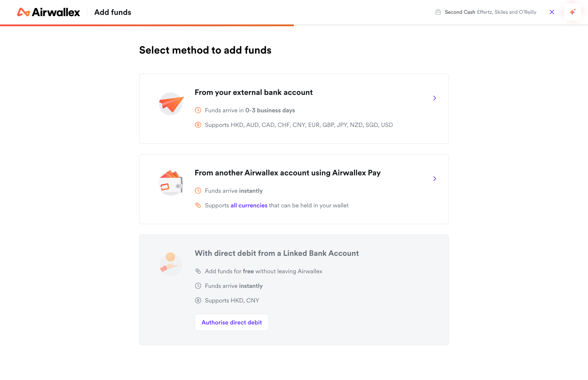The height and width of the screenshot is (380, 588).
Task: Click the hand with coin illustration
Action: [x=171, y=264]
